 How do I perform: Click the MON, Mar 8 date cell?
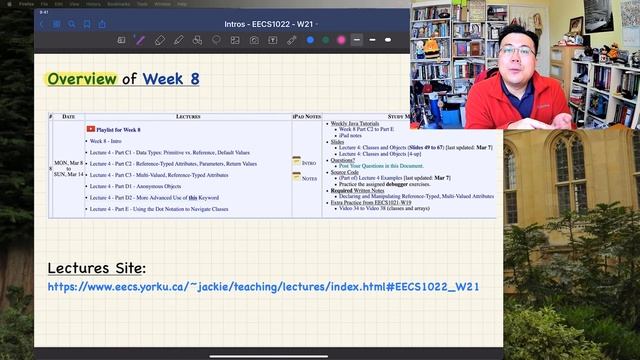tap(69, 169)
